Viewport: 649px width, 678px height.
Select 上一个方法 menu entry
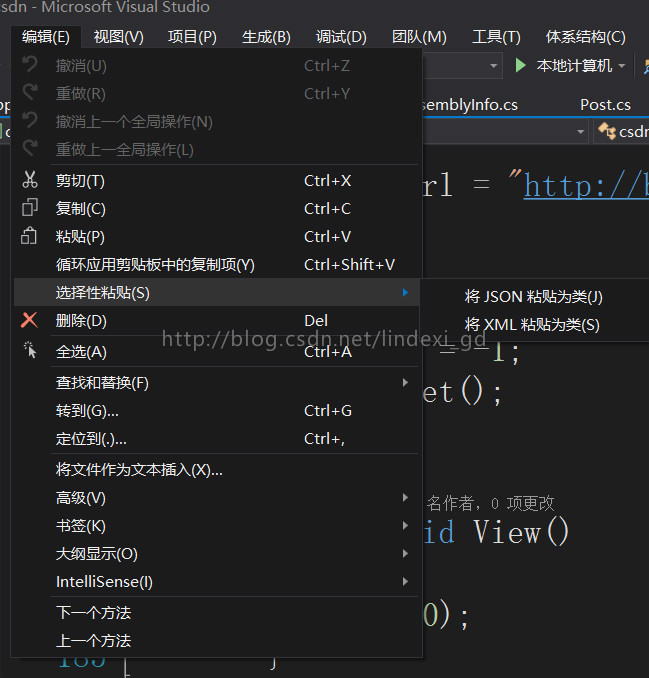217,641
